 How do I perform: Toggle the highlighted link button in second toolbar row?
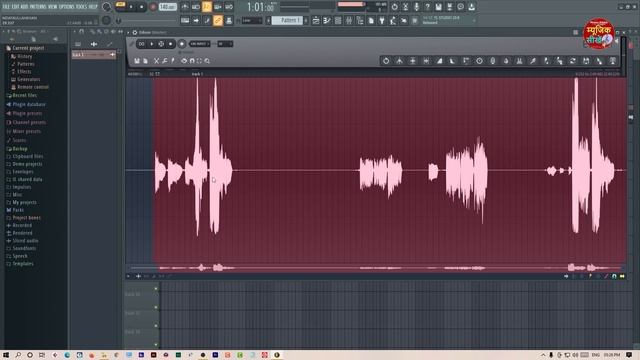pos(218,20)
